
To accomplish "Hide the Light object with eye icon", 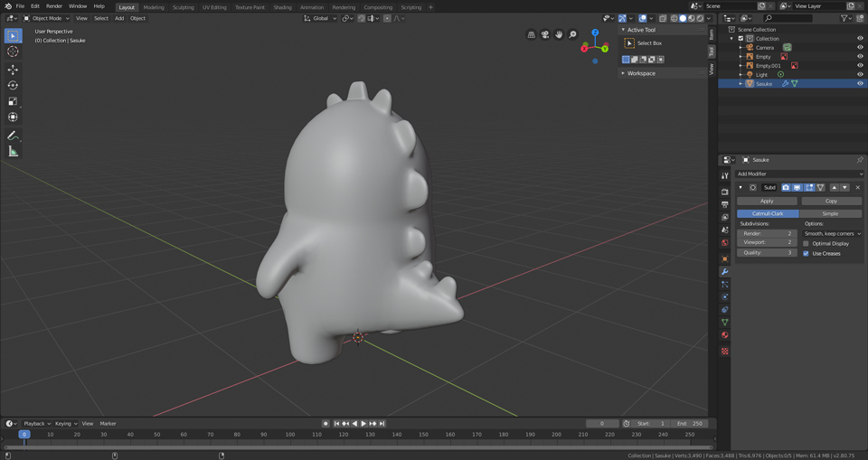I will 860,75.
